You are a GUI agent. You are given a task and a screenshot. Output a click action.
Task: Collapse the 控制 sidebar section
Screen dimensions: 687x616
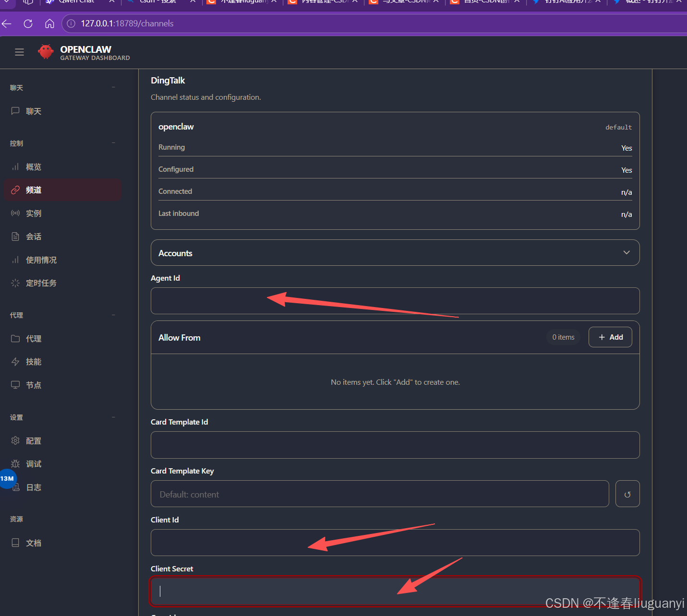point(62,143)
